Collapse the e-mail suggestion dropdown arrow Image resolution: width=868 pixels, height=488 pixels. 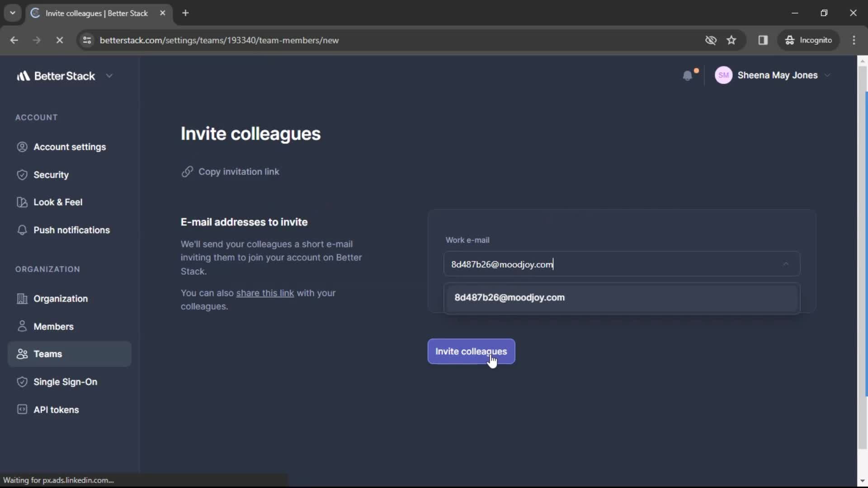tap(786, 264)
